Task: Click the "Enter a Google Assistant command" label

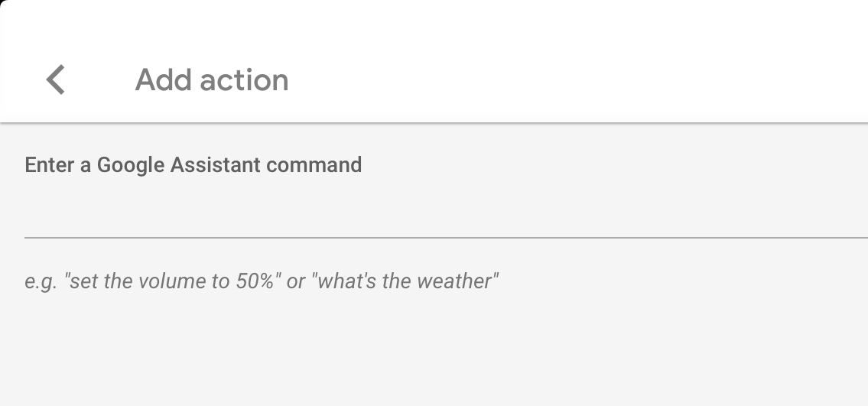Action: tap(193, 165)
